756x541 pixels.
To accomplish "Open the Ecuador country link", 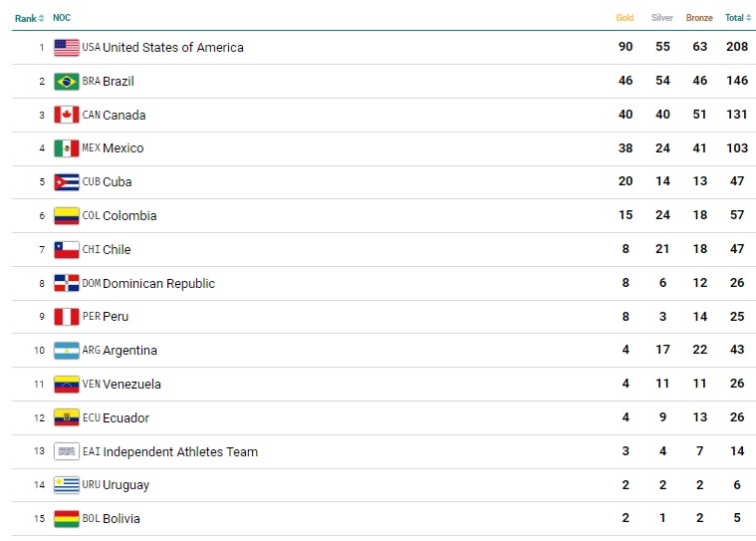I will (x=126, y=418).
